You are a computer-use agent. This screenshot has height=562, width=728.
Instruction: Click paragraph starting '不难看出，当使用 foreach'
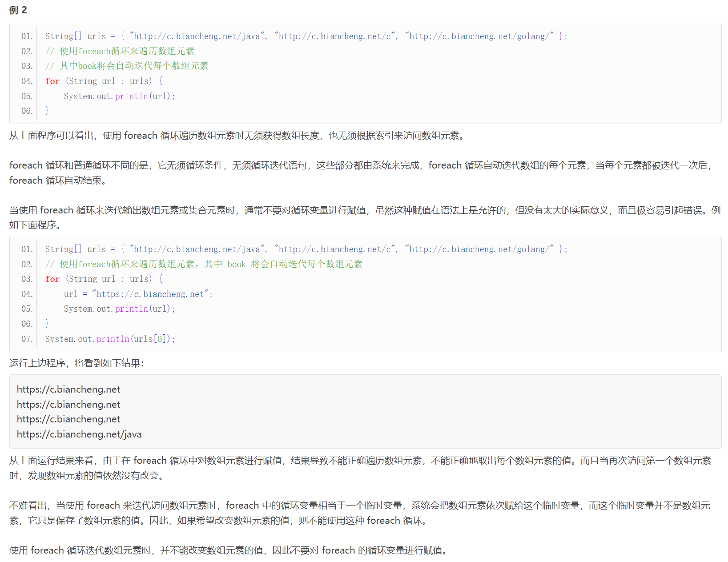[x=360, y=513]
